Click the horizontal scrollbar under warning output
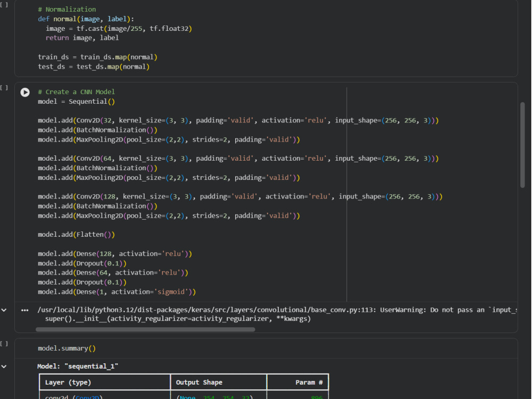The image size is (532, 399). [145, 329]
